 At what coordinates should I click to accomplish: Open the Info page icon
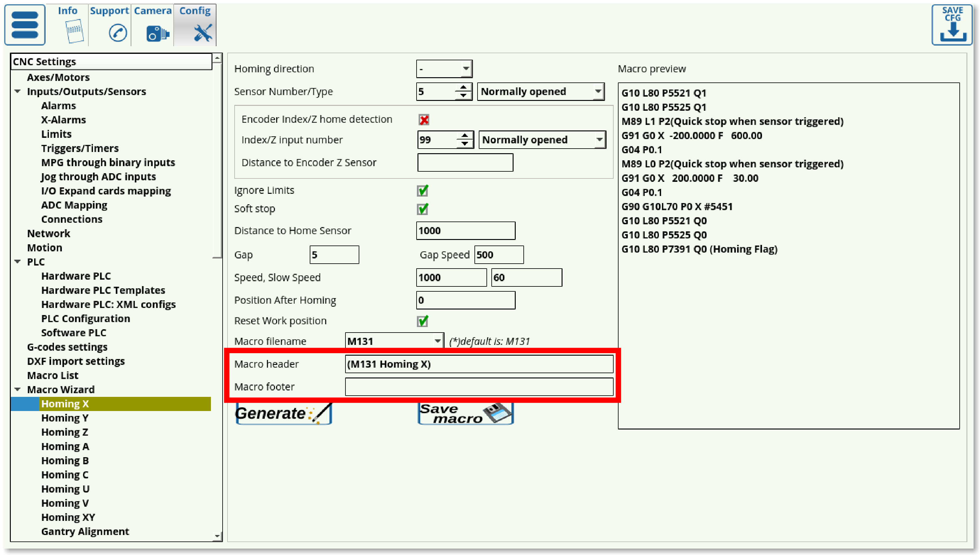pyautogui.click(x=75, y=31)
